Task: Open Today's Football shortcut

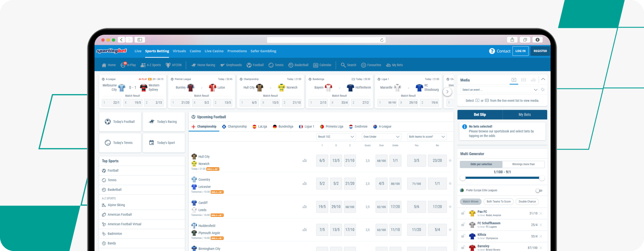Action: click(120, 122)
